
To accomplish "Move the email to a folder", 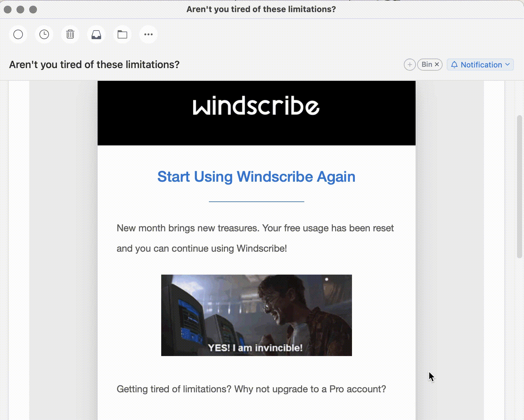I will pos(122,34).
